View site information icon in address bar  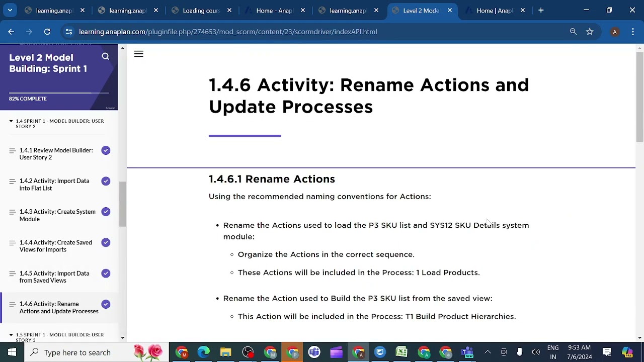pyautogui.click(x=69, y=32)
